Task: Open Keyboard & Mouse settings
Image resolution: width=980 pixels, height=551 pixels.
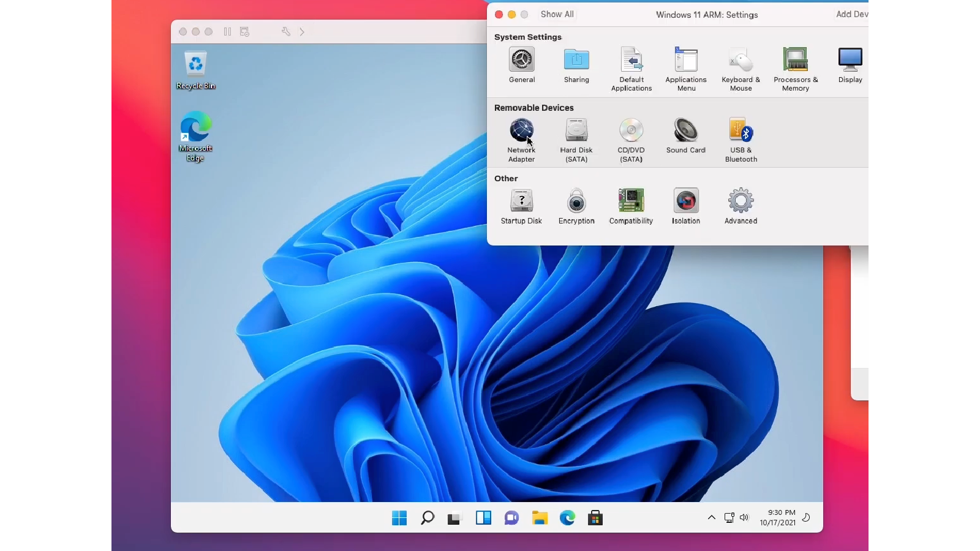Action: coord(741,69)
